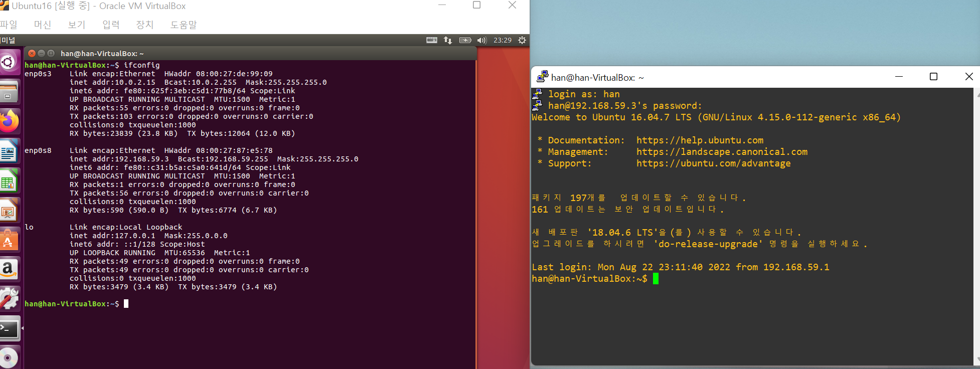This screenshot has width=980, height=369.
Task: Click the 'enp0s8' interface name
Action: click(38, 150)
